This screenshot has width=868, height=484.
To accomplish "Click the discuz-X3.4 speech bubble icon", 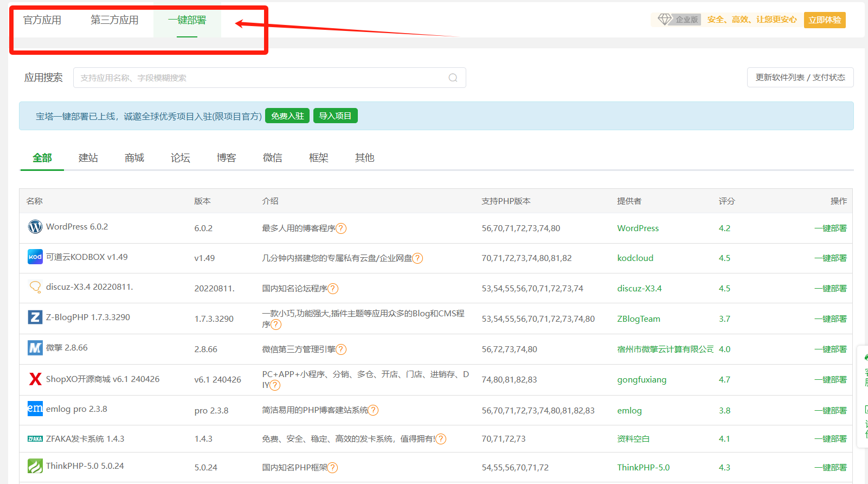I will point(35,286).
